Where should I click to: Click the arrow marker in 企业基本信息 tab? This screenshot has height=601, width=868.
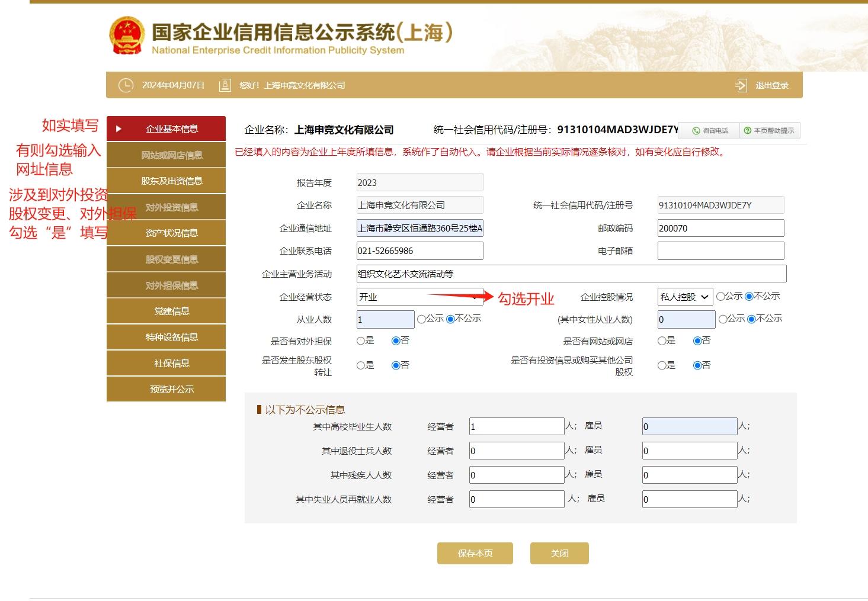(x=118, y=128)
